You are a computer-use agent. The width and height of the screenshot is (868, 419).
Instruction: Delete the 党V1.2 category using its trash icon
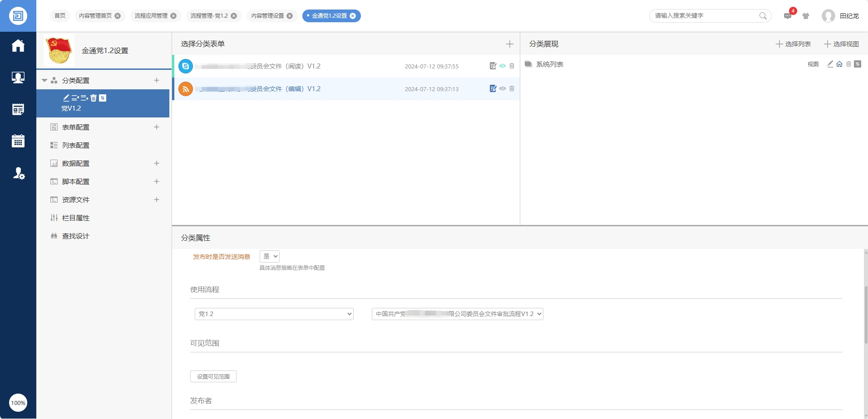point(94,98)
